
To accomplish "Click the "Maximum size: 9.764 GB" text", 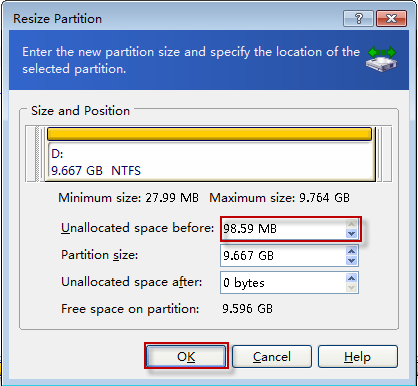I will point(279,198).
